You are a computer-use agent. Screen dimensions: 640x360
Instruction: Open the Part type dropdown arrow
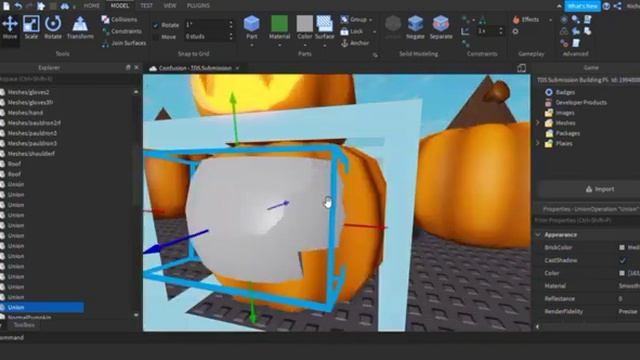click(252, 45)
